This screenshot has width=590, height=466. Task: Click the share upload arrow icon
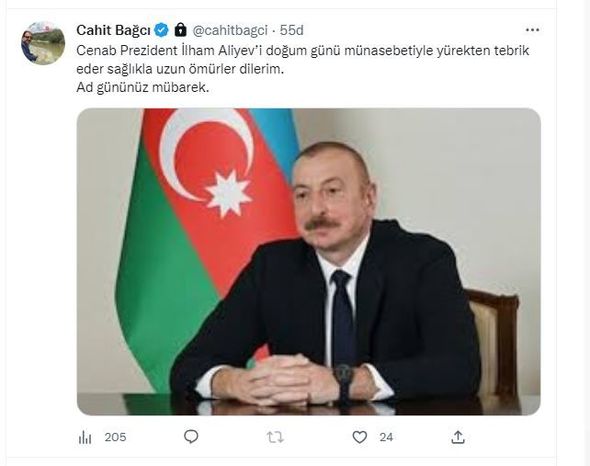pos(458,437)
